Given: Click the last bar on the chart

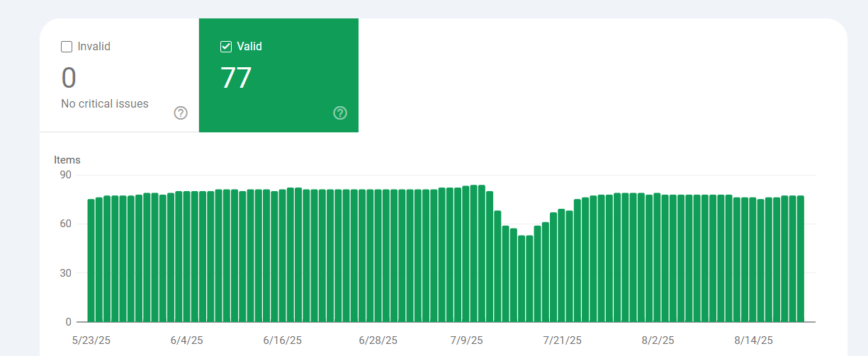Looking at the screenshot, I should (801, 259).
